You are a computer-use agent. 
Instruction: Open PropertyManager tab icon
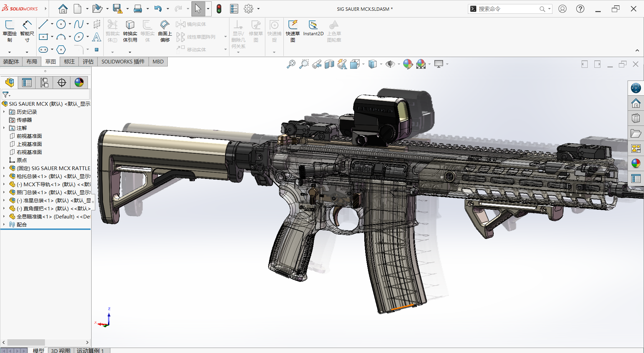pos(26,83)
